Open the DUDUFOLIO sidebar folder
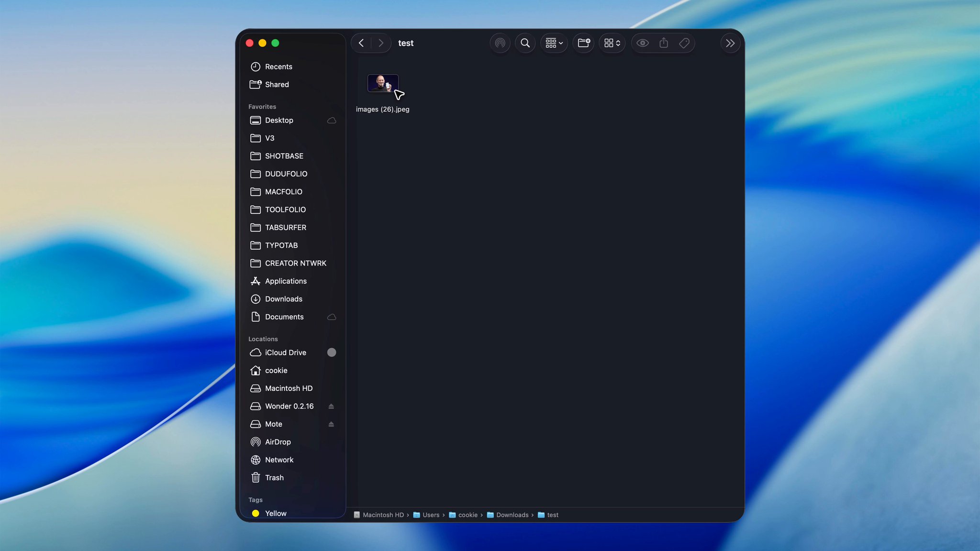This screenshot has height=551, width=980. point(293,174)
